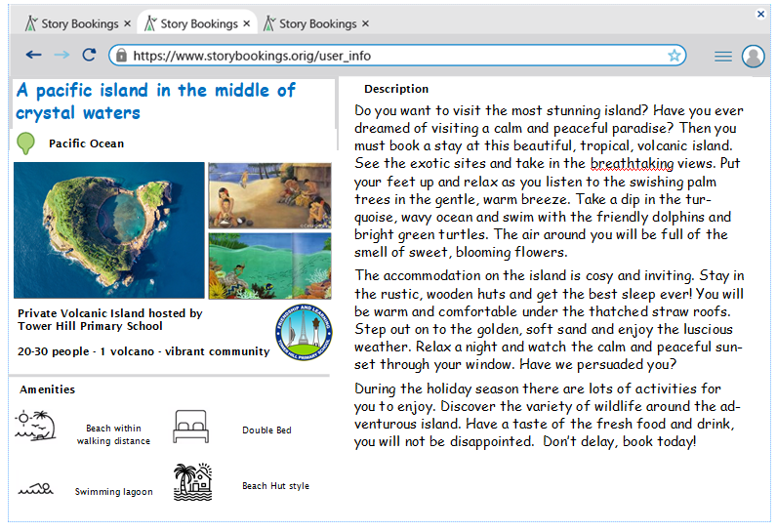This screenshot has width=777, height=532.
Task: Go forward with the right arrow button
Action: click(x=61, y=55)
